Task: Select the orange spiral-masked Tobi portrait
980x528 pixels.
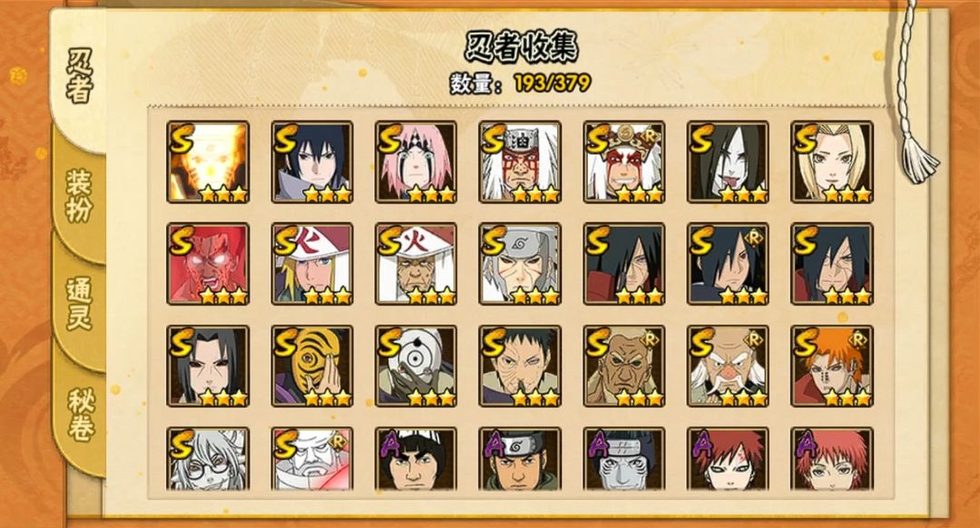Action: (x=312, y=367)
